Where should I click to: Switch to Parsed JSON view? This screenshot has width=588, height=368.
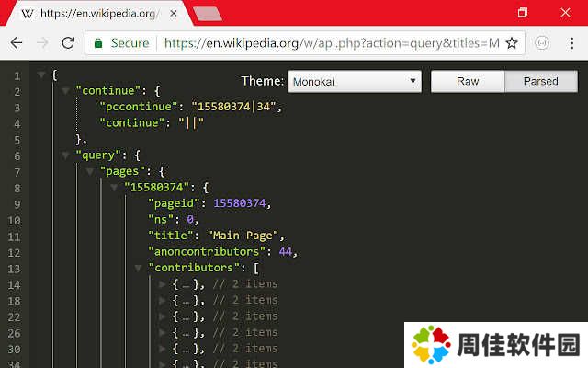point(541,81)
